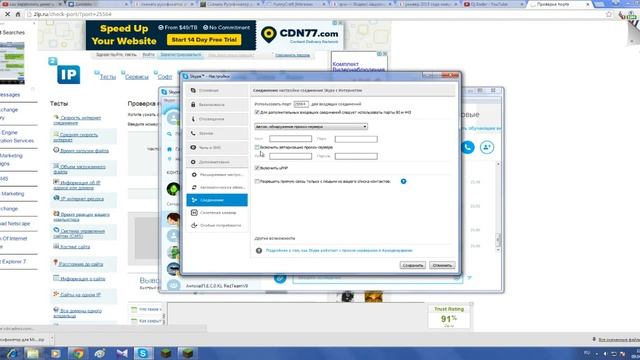
Task: Select the highlighted Соединение settings item
Action: [217, 200]
